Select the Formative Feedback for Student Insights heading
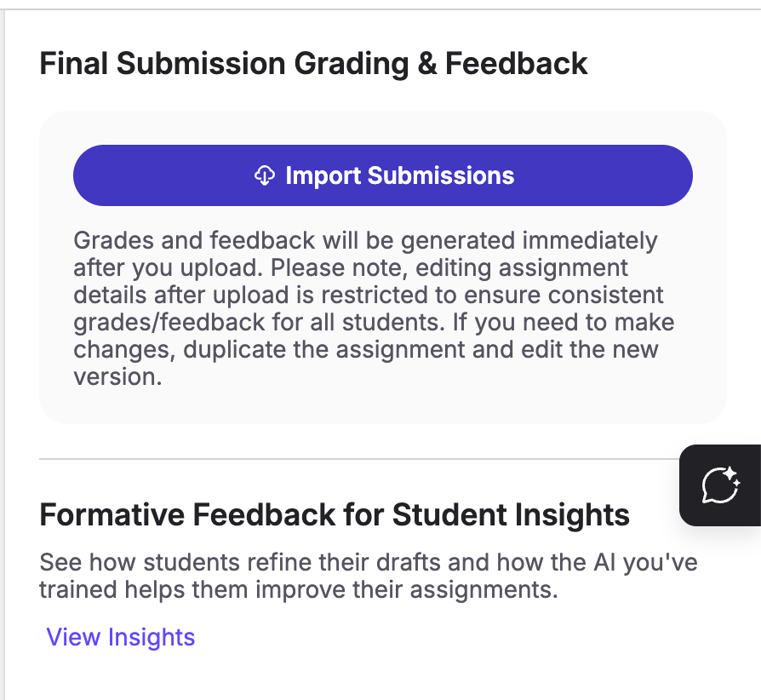 pos(335,514)
